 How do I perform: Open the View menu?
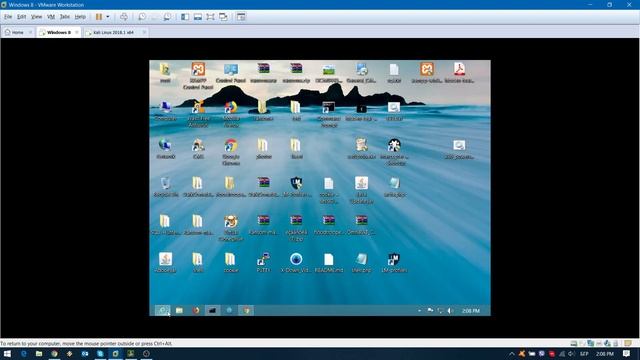click(x=36, y=17)
